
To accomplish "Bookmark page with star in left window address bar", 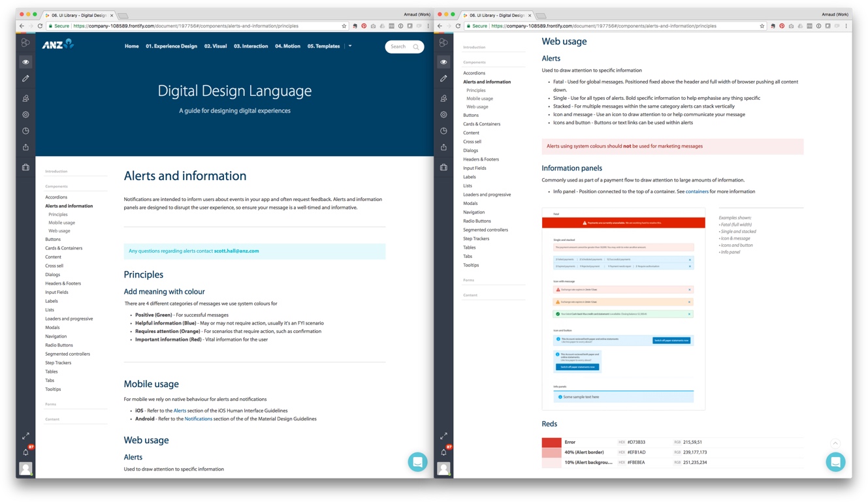I will (x=344, y=26).
